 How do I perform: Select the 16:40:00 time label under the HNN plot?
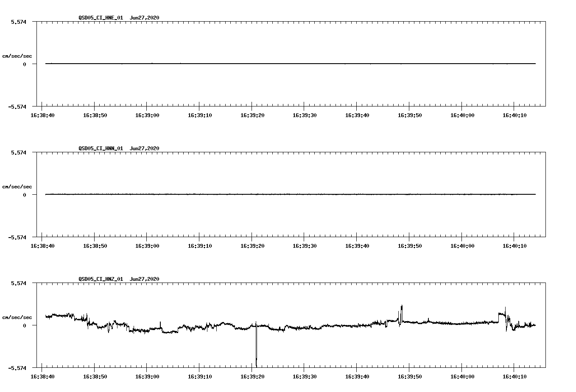click(462, 246)
